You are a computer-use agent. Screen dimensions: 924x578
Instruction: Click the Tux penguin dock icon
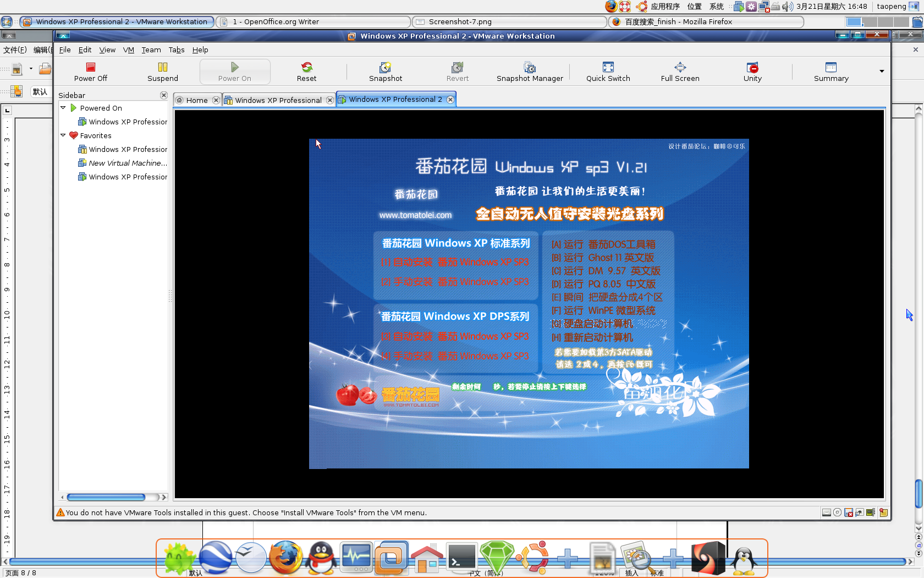744,560
